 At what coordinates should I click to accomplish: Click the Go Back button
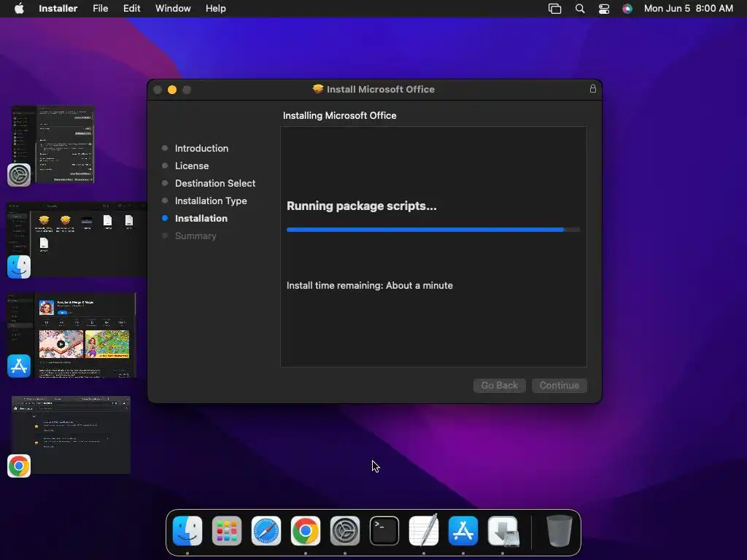pyautogui.click(x=499, y=385)
